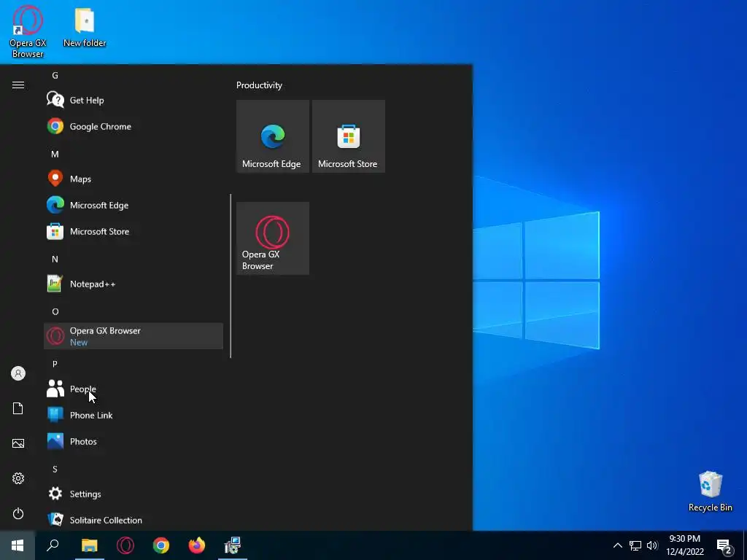Open taskbar Search magnifier

pyautogui.click(x=53, y=545)
